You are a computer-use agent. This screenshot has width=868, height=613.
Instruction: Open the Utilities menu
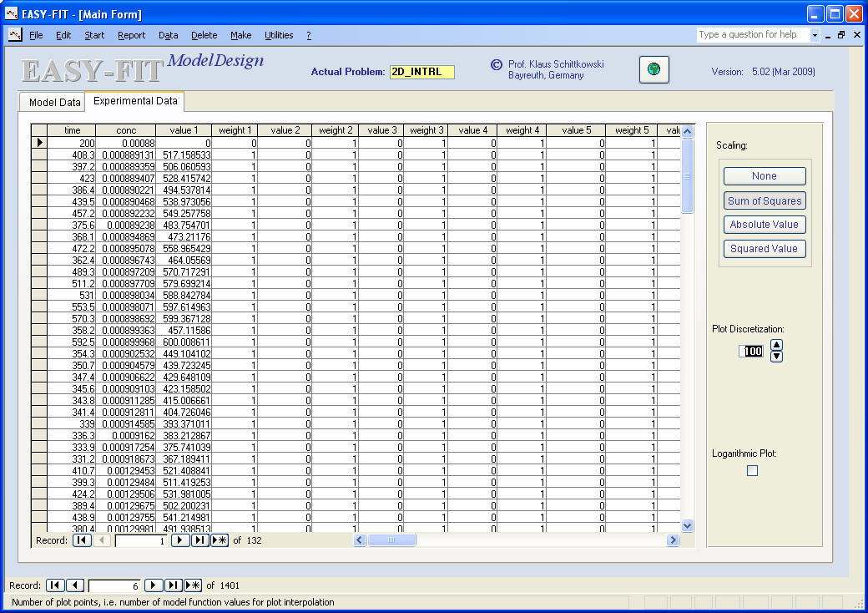tap(279, 35)
